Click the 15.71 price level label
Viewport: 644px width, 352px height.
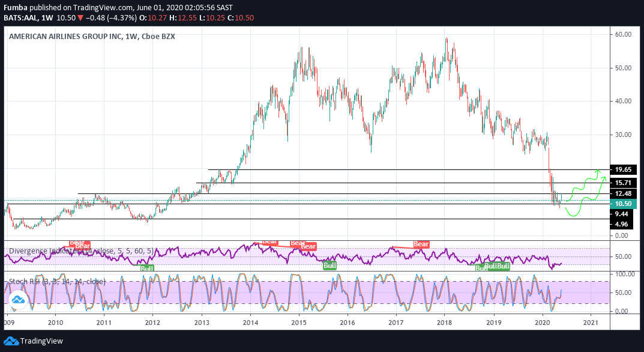[x=623, y=183]
